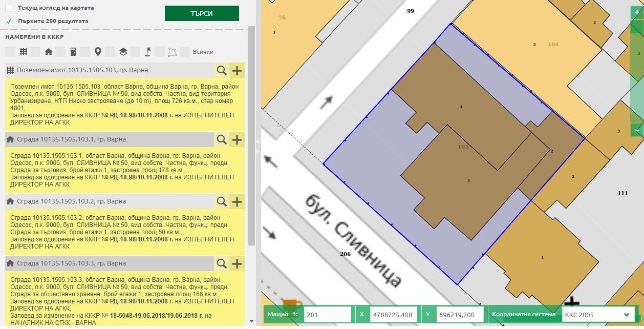Click parcel label 104 on the map
644x329 pixels.
(x=553, y=44)
